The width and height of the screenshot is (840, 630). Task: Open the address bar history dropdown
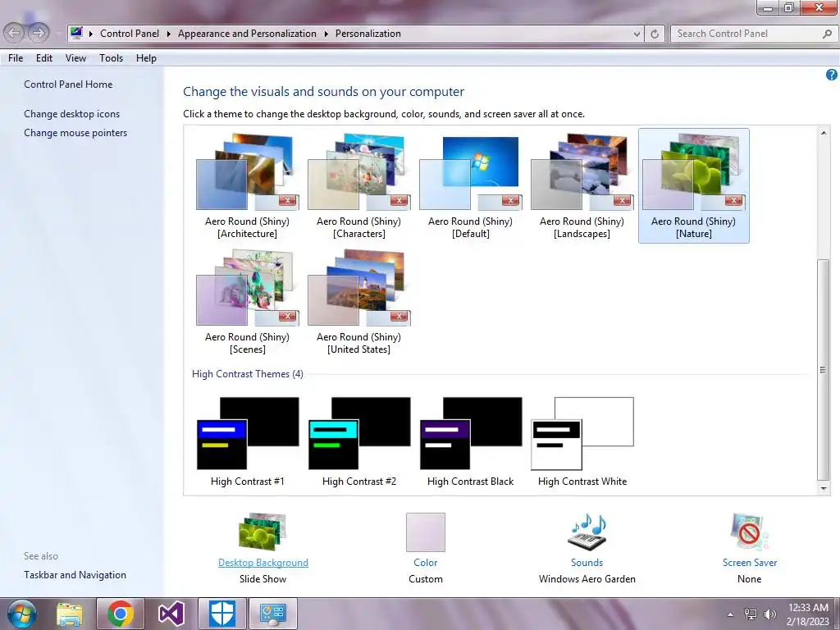637,34
